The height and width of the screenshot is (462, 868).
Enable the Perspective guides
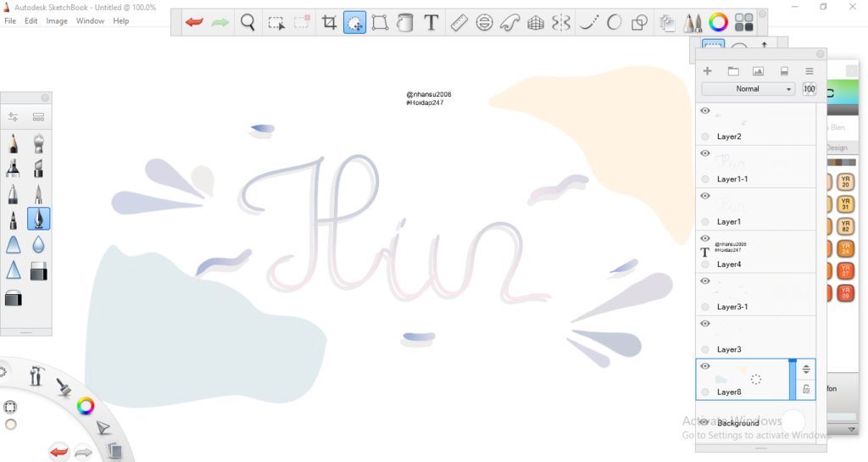536,22
